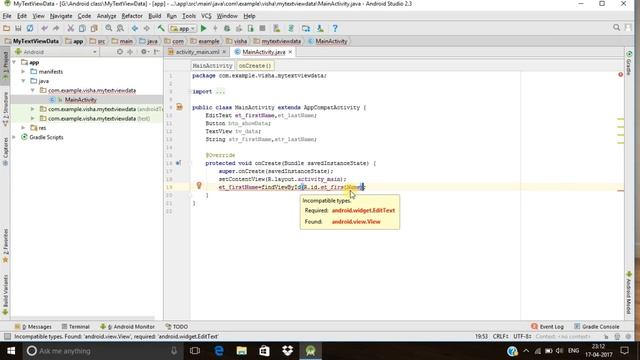Open the Terminal tool window
This screenshot has height=360, width=640.
tap(76, 327)
